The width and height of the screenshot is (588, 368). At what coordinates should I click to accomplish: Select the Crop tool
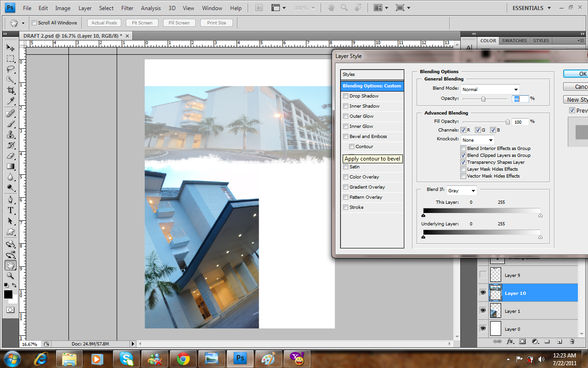click(10, 91)
